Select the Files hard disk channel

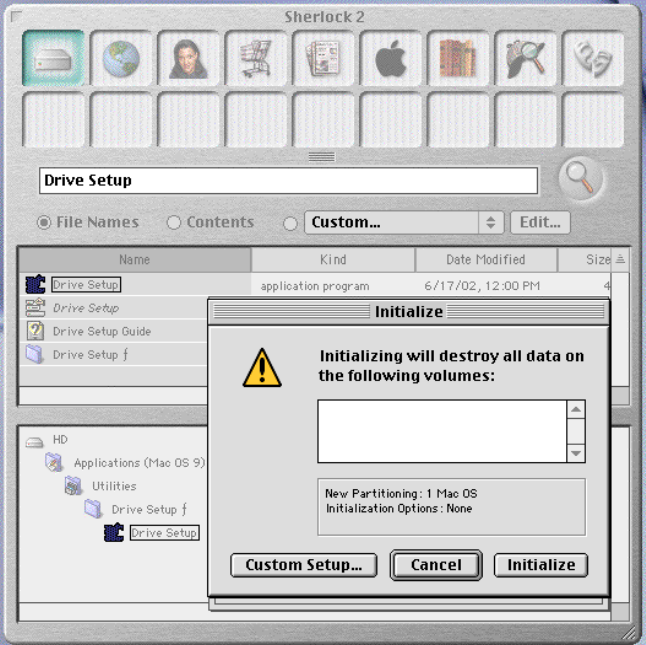pyautogui.click(x=53, y=58)
